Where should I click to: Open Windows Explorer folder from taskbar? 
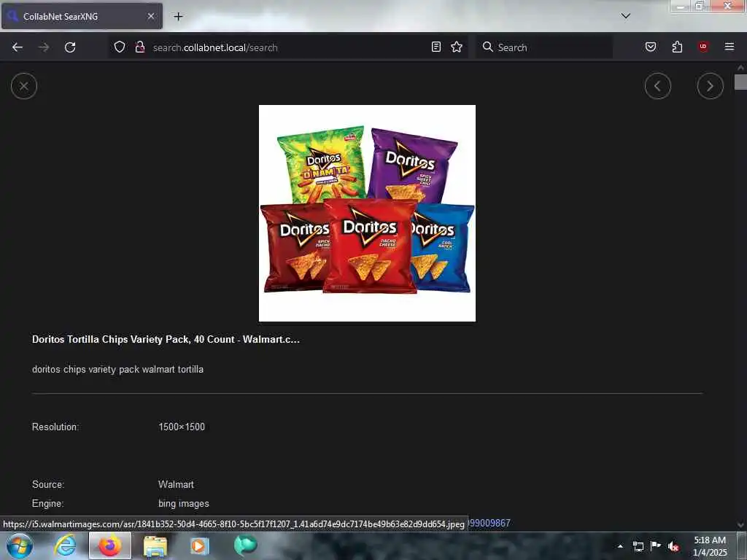click(x=155, y=546)
